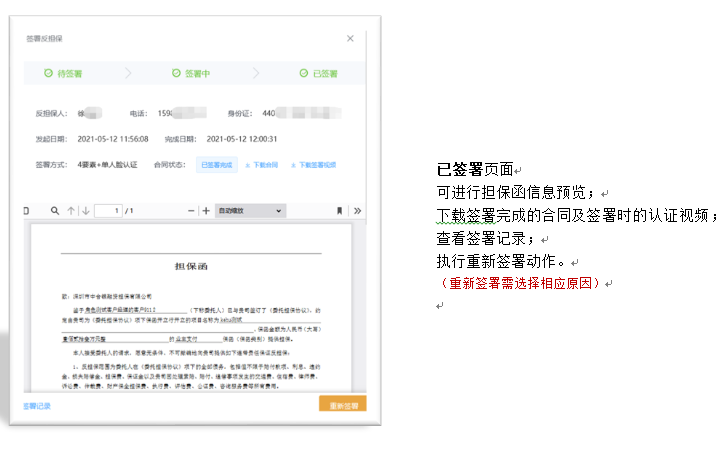Close the 签署反担保 dialog

coord(350,38)
